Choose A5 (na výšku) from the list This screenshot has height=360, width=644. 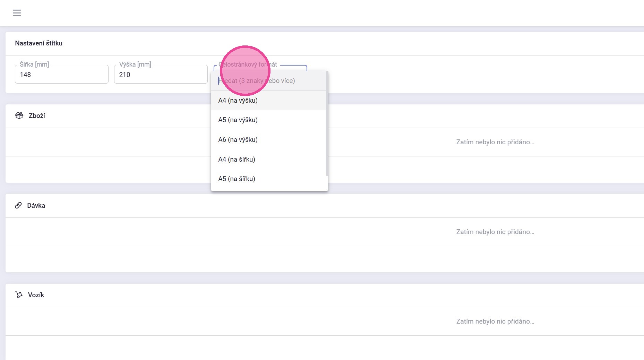(238, 120)
